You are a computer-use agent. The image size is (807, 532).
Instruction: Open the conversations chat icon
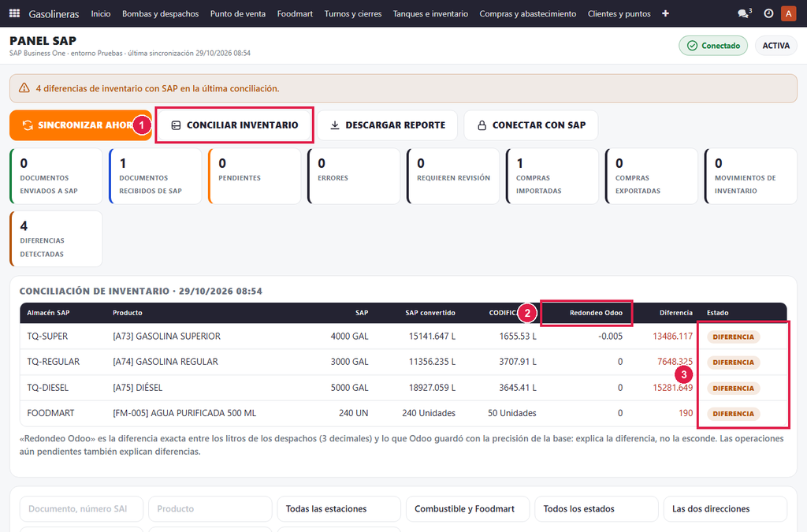pyautogui.click(x=744, y=13)
